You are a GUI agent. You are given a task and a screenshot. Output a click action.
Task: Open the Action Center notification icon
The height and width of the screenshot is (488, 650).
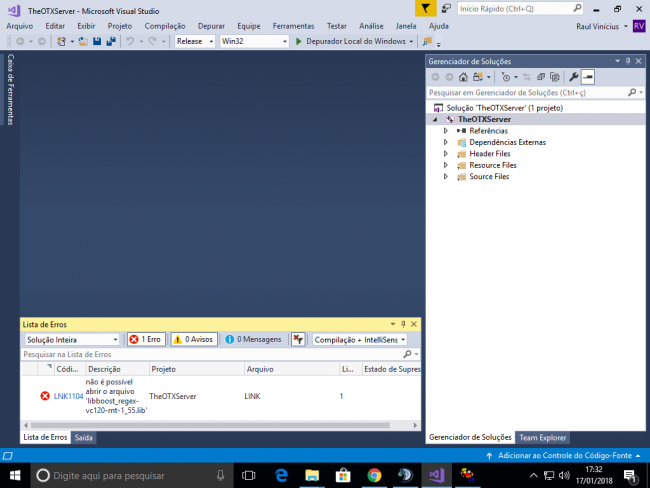coord(631,476)
